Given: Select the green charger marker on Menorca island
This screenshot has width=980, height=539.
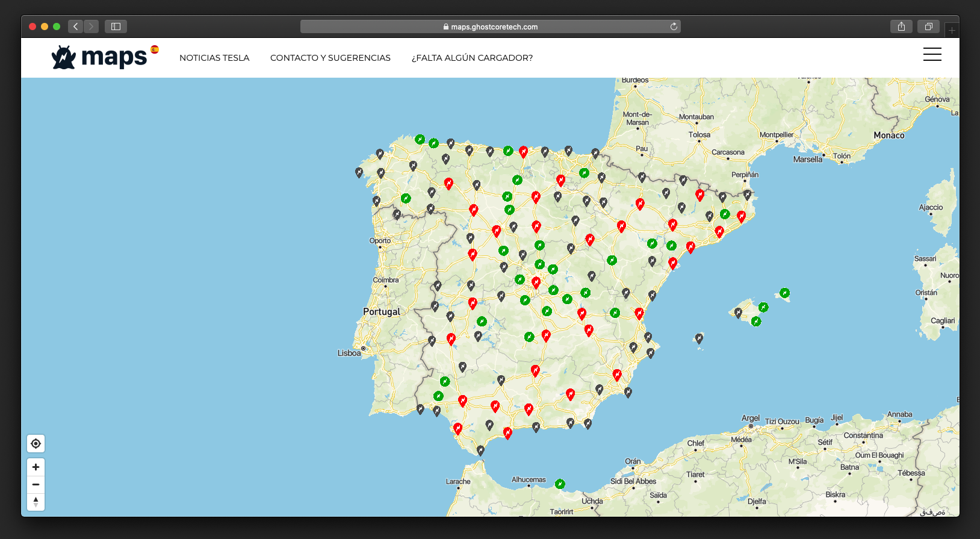Looking at the screenshot, I should click(784, 293).
